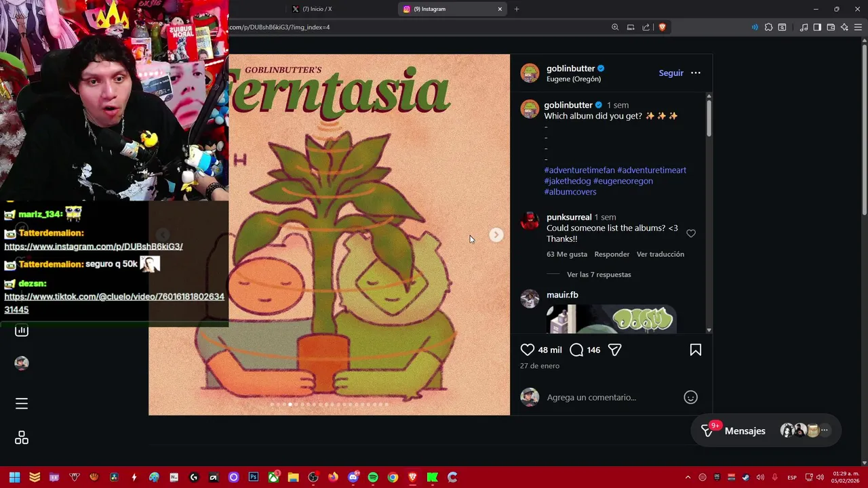Click the taskbar clock and date

pyautogui.click(x=846, y=477)
